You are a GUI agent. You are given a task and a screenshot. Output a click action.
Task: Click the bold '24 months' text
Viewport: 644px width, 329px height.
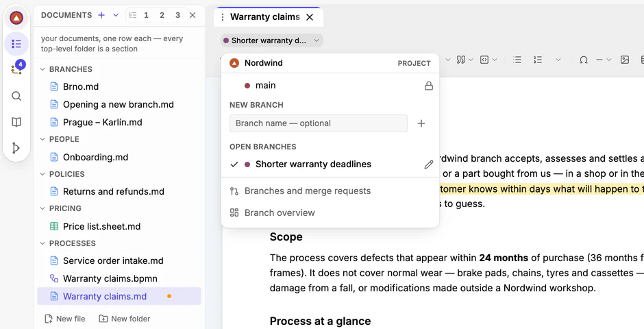pos(504,258)
